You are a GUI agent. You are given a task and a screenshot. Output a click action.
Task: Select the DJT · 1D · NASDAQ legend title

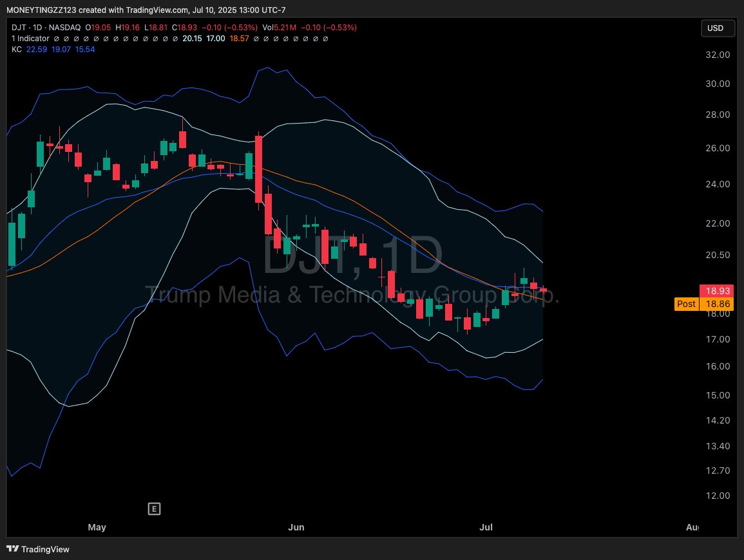(x=46, y=28)
